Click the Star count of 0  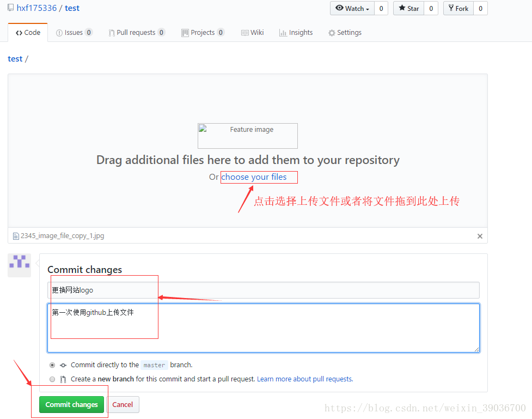point(431,9)
